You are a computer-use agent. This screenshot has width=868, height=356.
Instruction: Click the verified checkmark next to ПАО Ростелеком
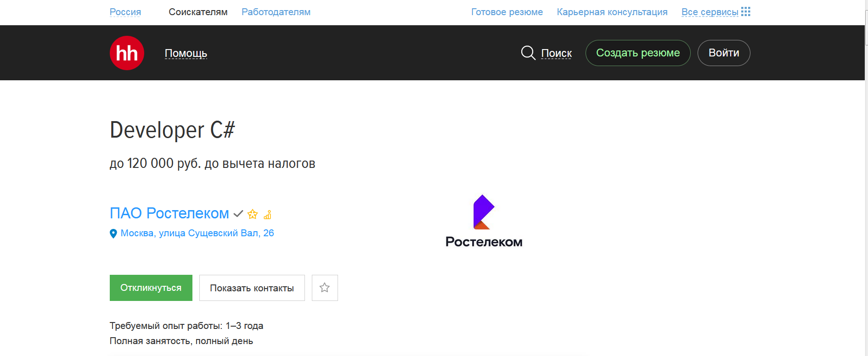coord(238,214)
